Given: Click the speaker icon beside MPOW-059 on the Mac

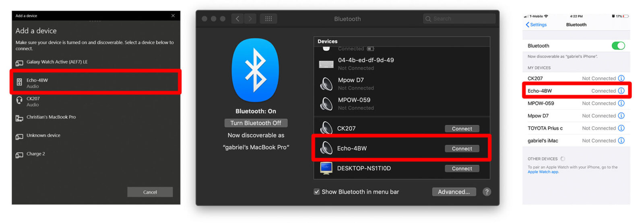Looking at the screenshot, I should (x=326, y=104).
